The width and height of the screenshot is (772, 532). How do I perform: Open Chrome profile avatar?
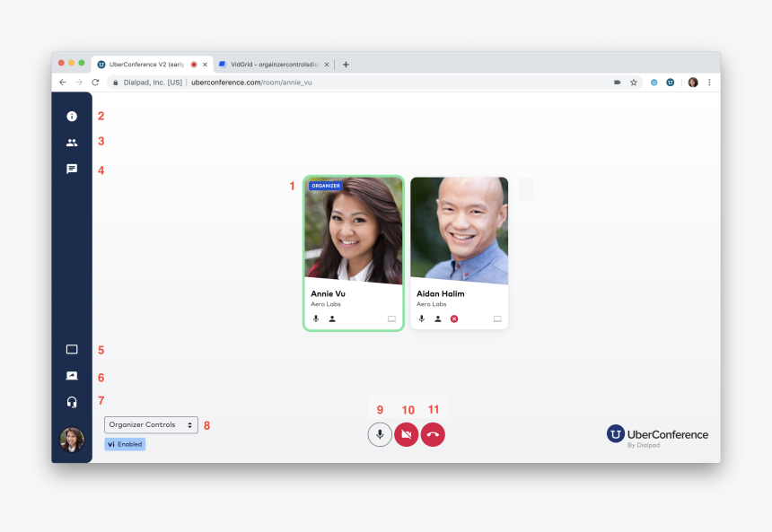(693, 83)
